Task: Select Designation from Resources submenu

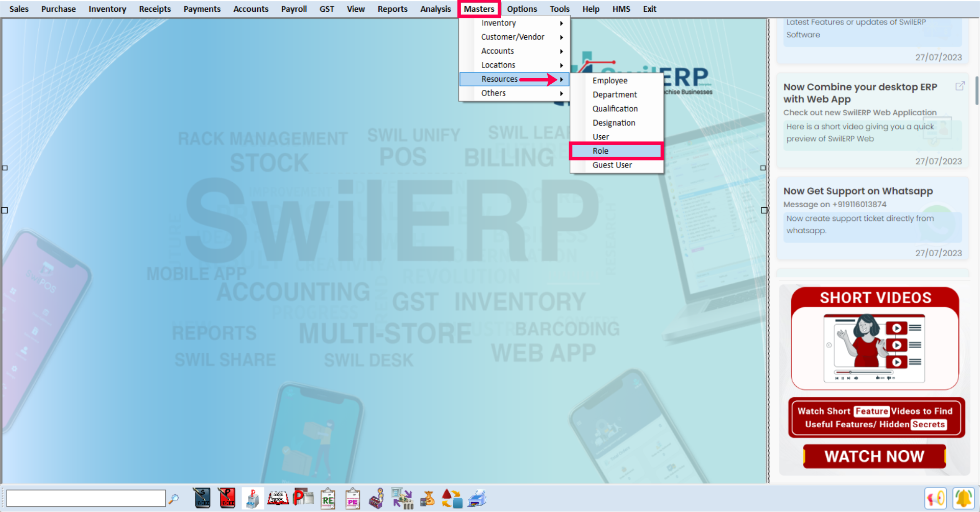Action: pyautogui.click(x=617, y=123)
